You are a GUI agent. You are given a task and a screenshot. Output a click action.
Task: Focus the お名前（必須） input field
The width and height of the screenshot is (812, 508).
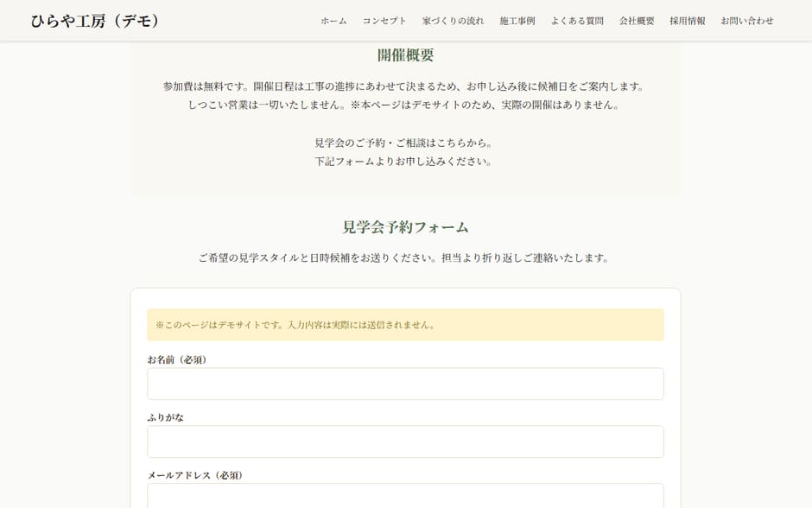point(405,384)
